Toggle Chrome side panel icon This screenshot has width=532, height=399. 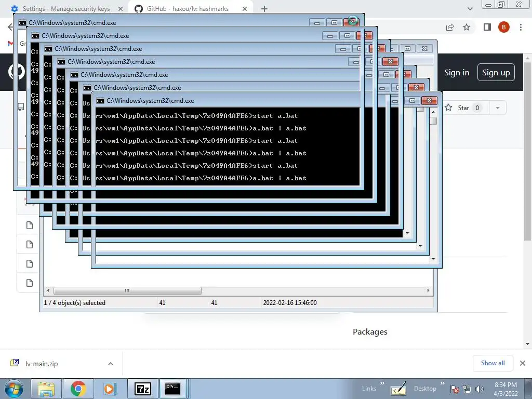[487, 27]
